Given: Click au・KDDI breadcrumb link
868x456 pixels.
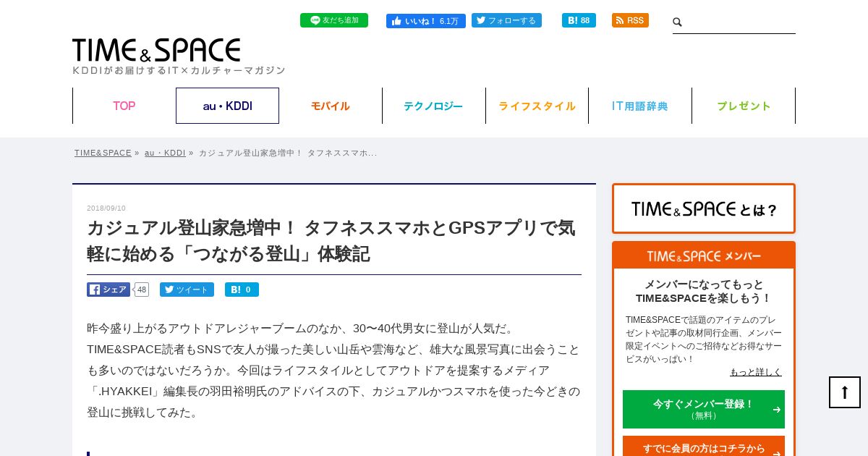Looking at the screenshot, I should (165, 153).
